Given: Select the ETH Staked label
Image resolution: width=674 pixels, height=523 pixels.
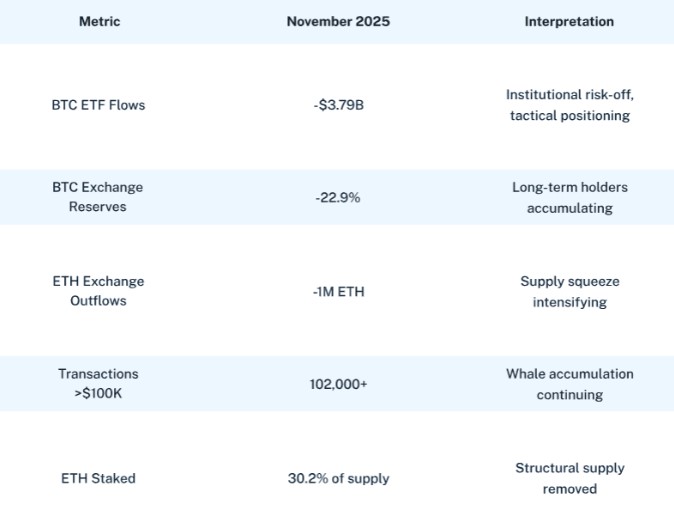Looking at the screenshot, I should 98,478.
